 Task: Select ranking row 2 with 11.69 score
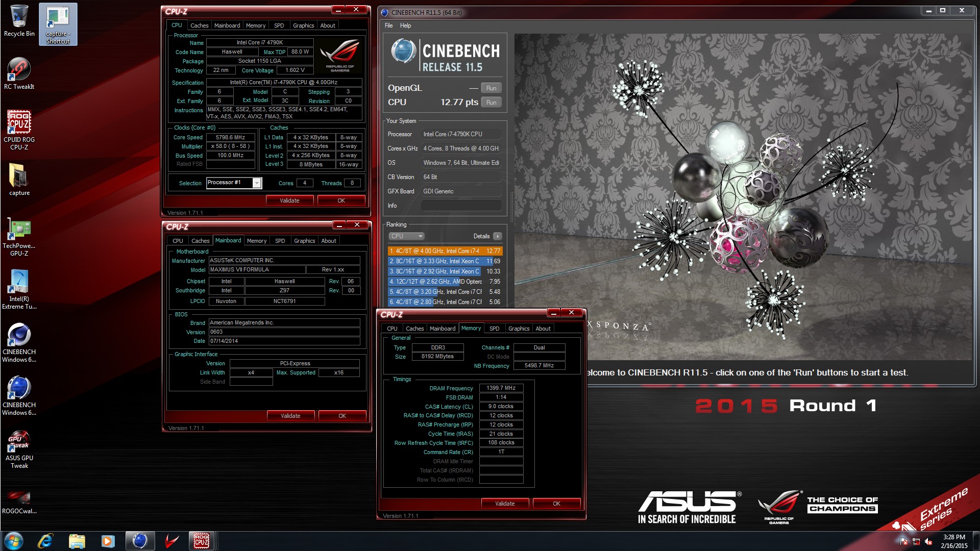click(x=445, y=261)
